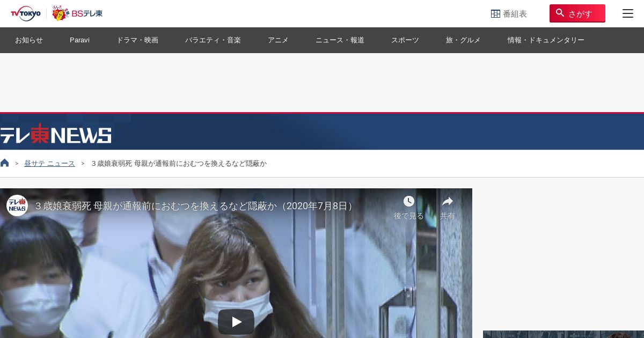This screenshot has height=338, width=644.
Task: Select Paravi in the navigation bar
Action: [79, 40]
